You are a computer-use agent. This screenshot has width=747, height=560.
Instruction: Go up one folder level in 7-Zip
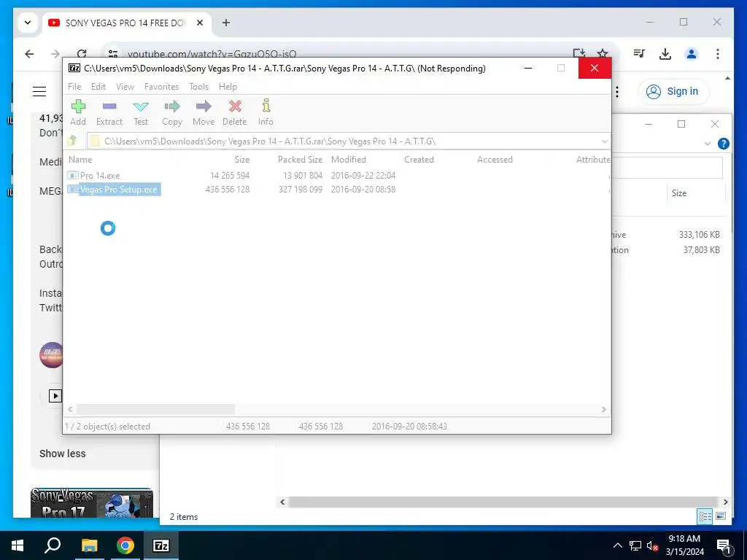pyautogui.click(x=72, y=141)
